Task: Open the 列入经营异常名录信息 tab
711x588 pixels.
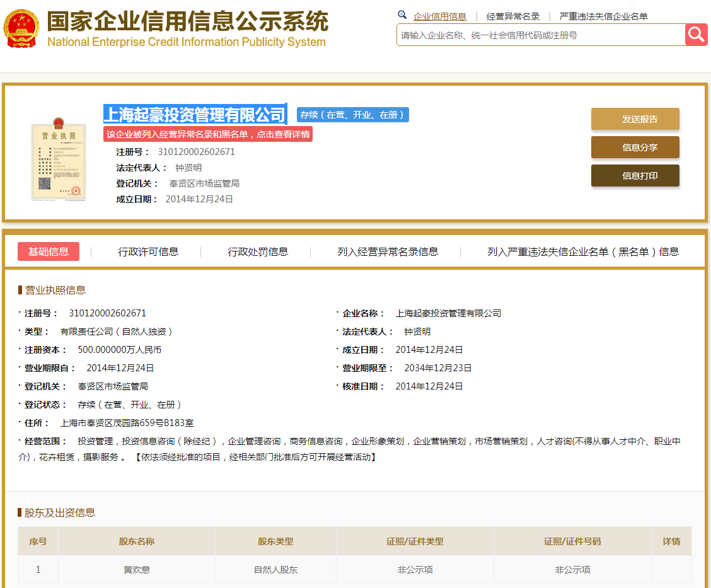Action: pyautogui.click(x=386, y=251)
